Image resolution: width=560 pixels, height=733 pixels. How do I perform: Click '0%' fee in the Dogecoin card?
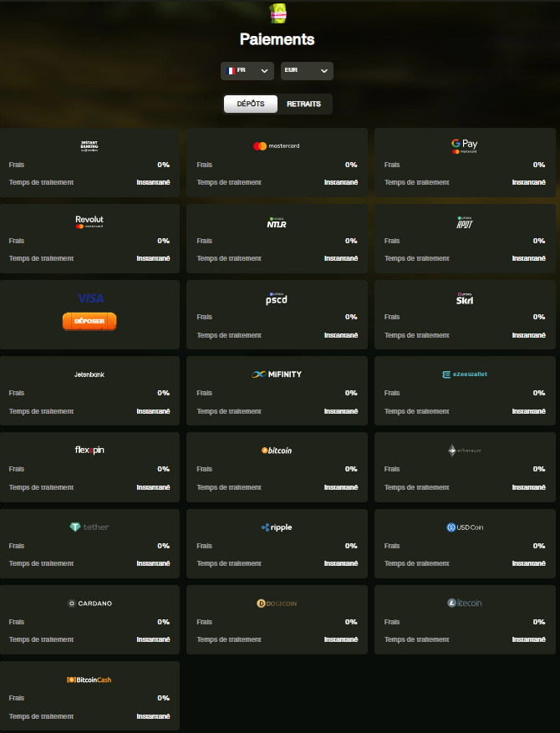coord(351,622)
